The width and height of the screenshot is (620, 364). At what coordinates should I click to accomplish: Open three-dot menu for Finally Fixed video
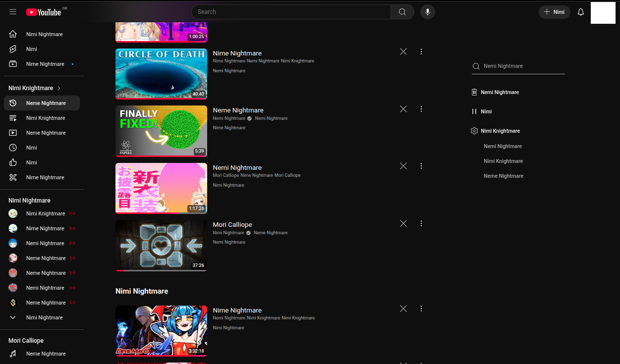(421, 109)
